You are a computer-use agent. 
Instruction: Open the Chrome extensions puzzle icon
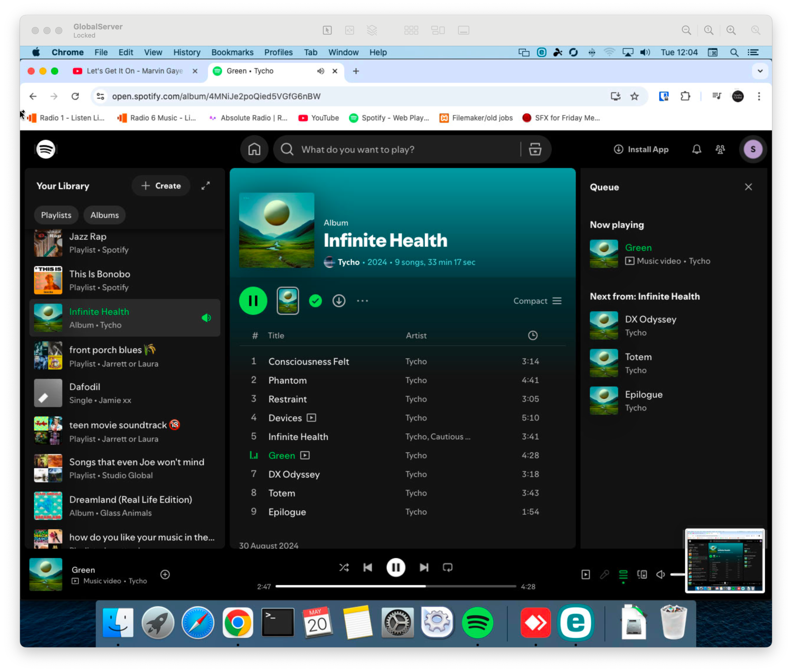pos(685,96)
